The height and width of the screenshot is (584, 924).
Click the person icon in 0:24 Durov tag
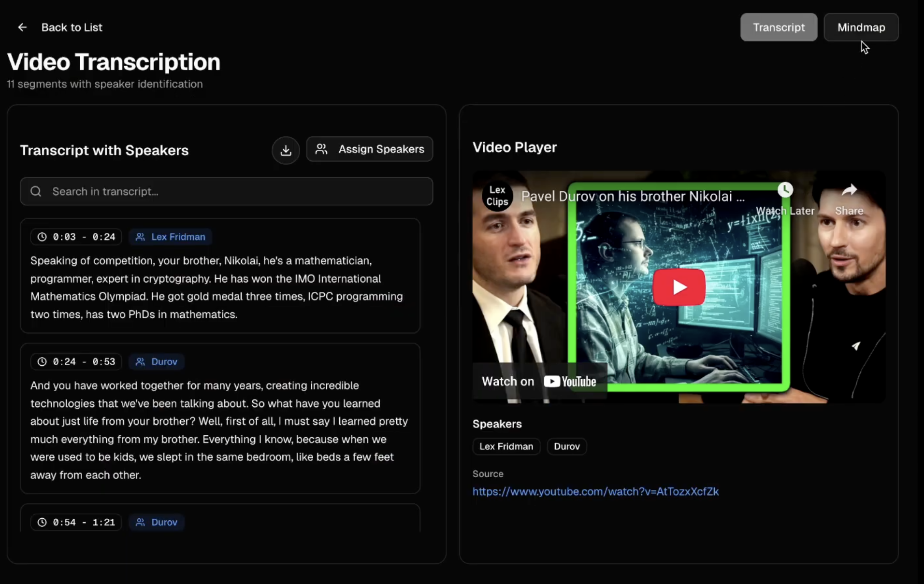point(140,361)
